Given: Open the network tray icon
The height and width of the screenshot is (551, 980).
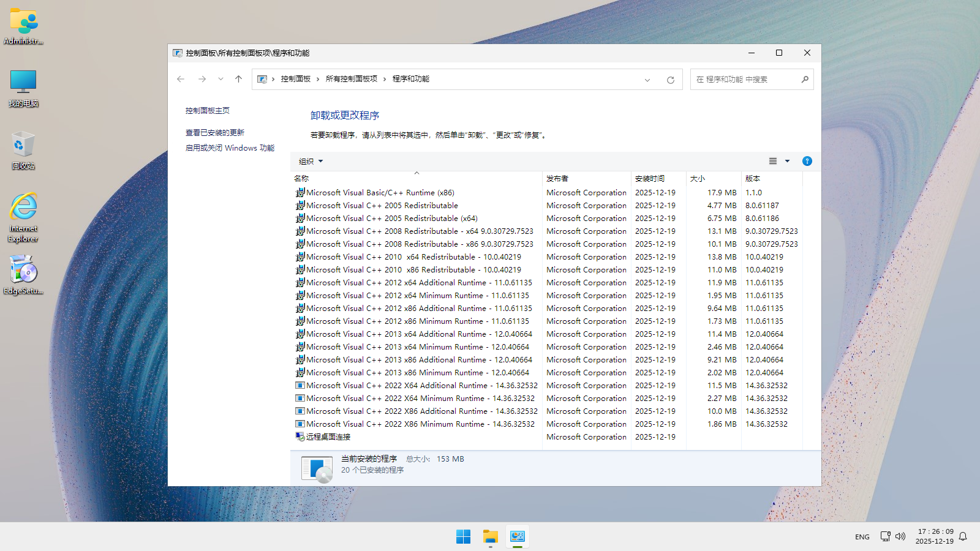Looking at the screenshot, I should tap(885, 536).
